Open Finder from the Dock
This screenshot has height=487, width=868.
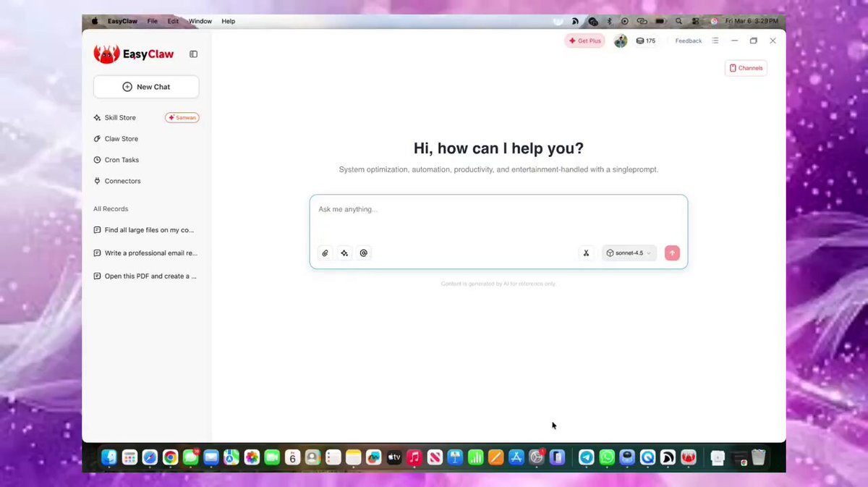pyautogui.click(x=109, y=457)
